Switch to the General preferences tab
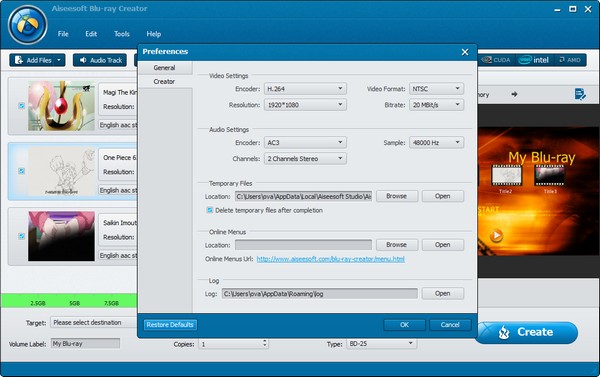The image size is (600, 377). [x=165, y=68]
